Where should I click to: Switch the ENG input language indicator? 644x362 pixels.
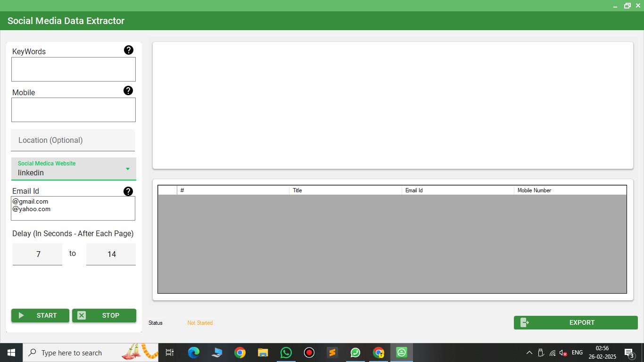(577, 353)
